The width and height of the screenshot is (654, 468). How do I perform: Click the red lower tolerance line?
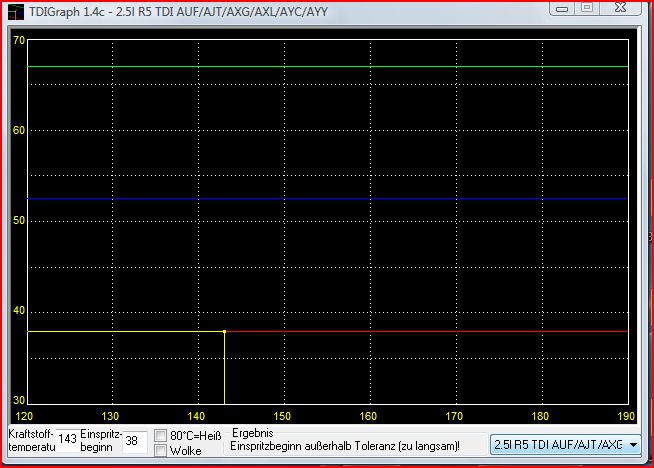click(x=427, y=332)
